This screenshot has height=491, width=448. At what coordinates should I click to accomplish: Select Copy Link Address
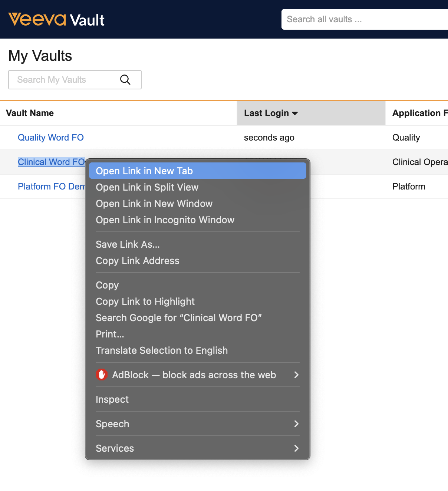click(137, 261)
